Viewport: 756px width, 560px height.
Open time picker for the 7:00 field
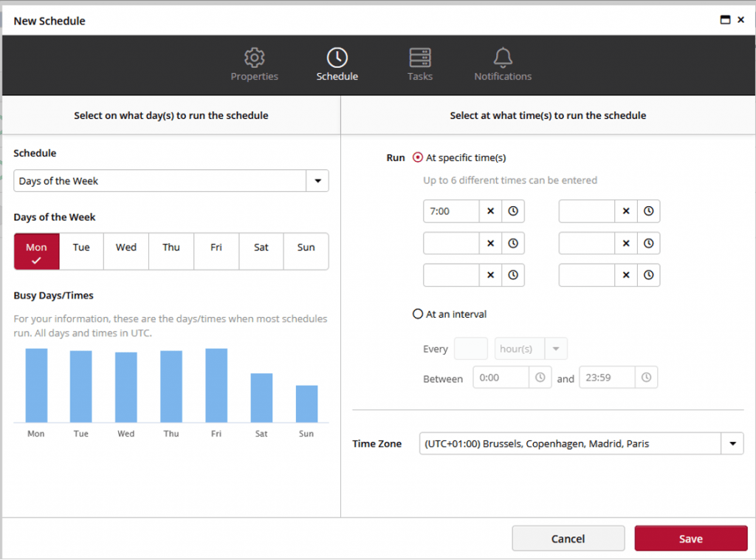coord(513,211)
